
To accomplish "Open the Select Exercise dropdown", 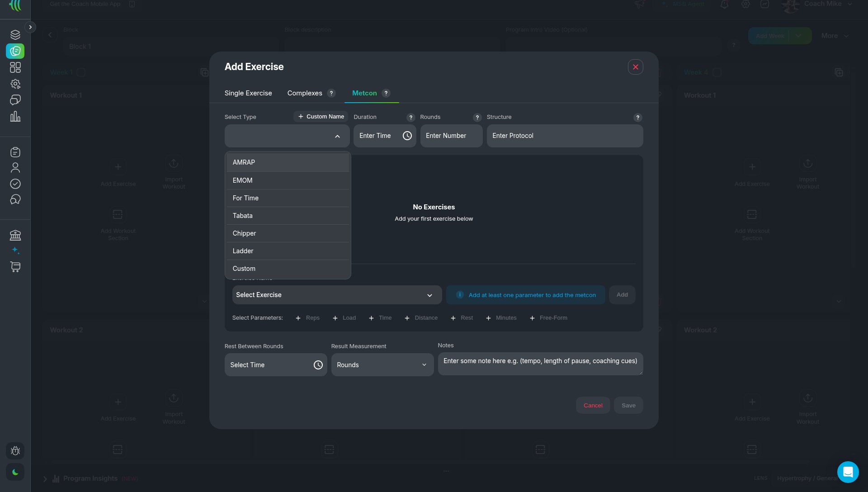I will coord(337,295).
